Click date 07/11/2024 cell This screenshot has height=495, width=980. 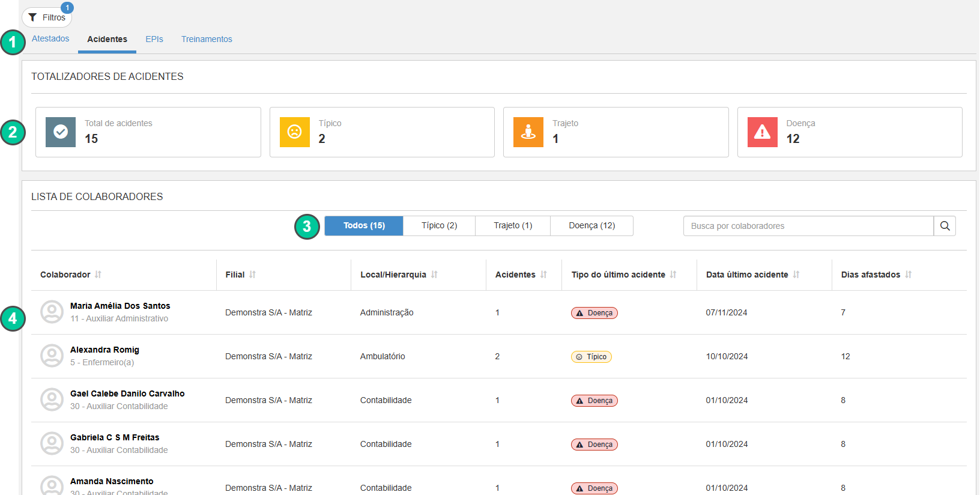pos(727,312)
